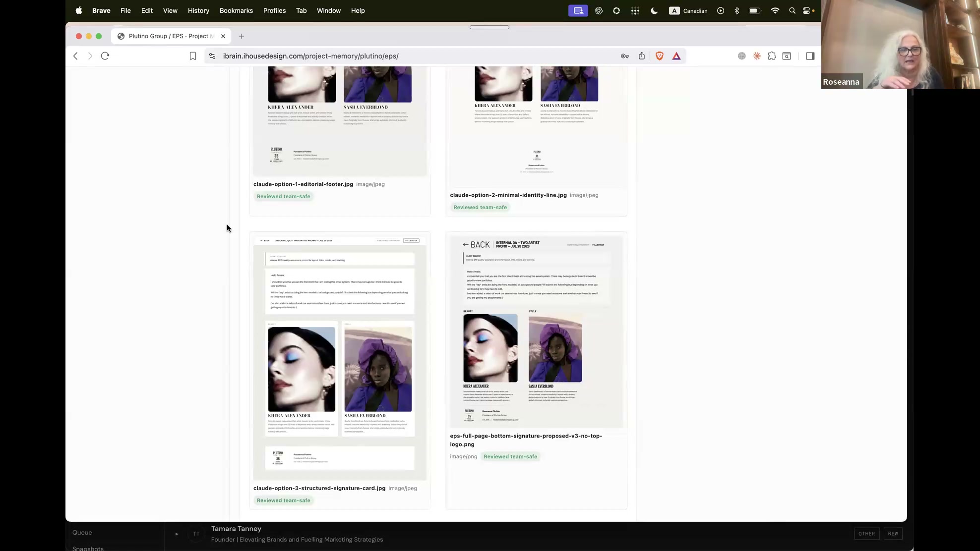This screenshot has width=980, height=551.
Task: Click the NEW button in bottom bar
Action: point(893,534)
